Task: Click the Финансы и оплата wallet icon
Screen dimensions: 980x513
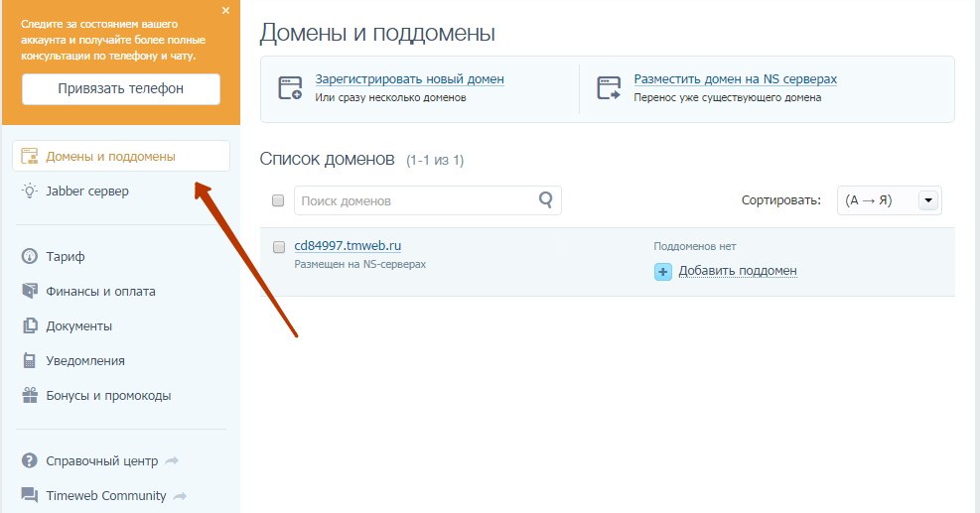Action: pos(30,292)
